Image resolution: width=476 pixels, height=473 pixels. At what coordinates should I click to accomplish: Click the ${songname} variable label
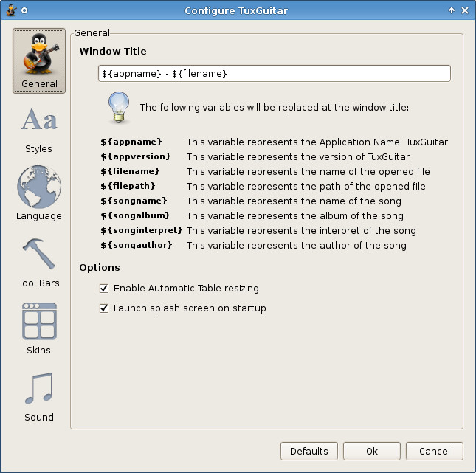(x=134, y=201)
